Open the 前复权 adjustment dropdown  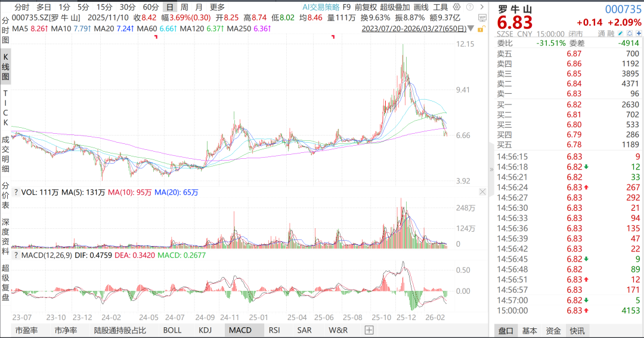pos(366,7)
